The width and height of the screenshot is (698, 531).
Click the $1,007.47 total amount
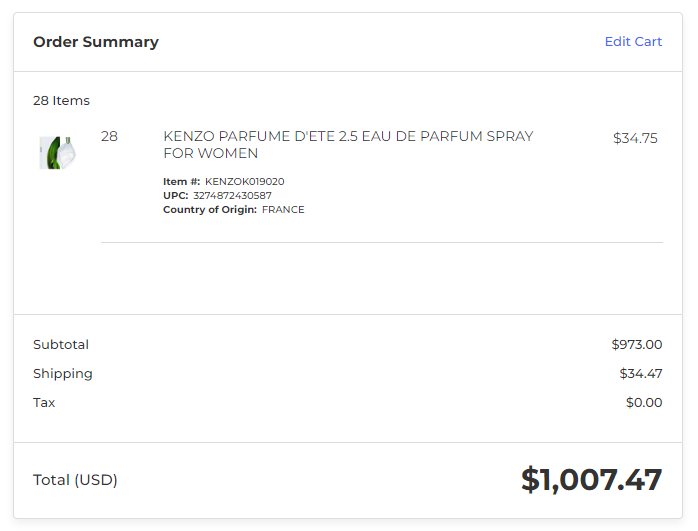click(592, 480)
